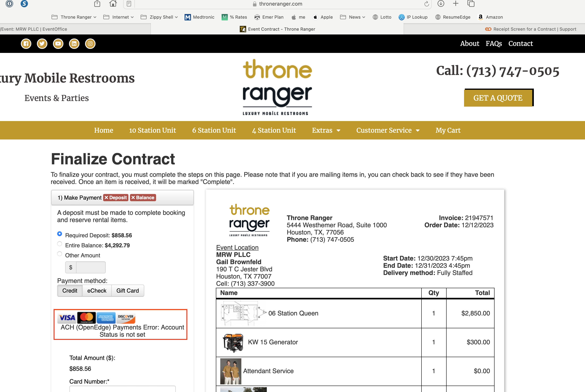Select the Entire Balance radio option
Viewport: 585px width, 392px height.
pos(60,244)
